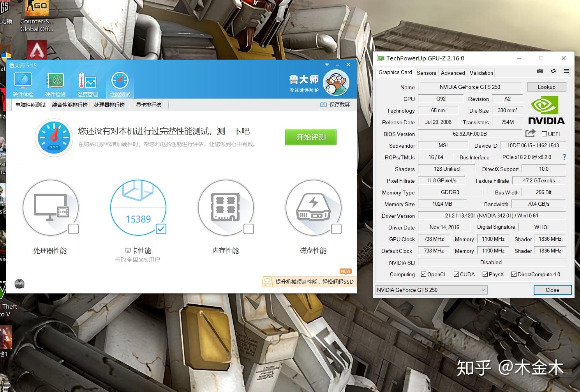Open the 显卡排行榜 ranking tab
Image resolution: width=580 pixels, height=392 pixels.
(x=148, y=104)
